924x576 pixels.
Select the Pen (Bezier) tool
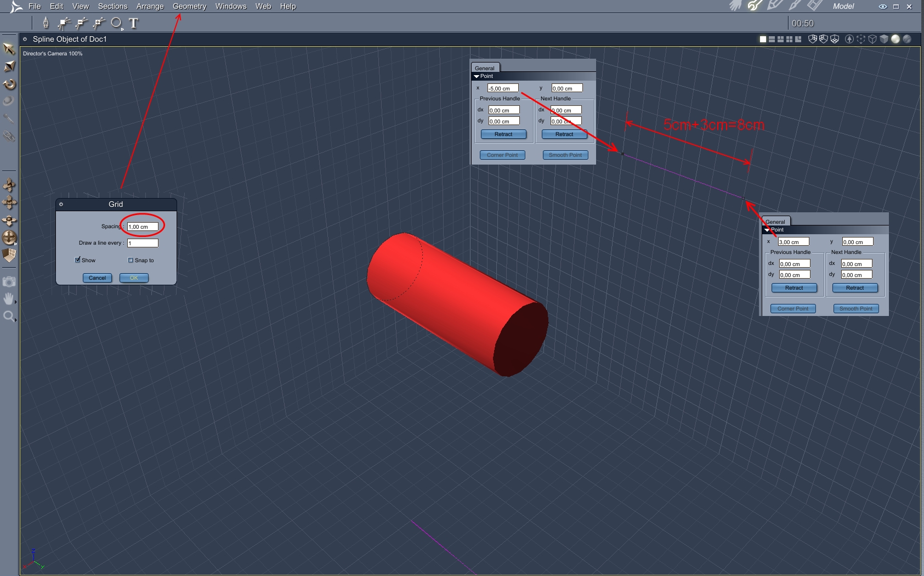click(46, 22)
